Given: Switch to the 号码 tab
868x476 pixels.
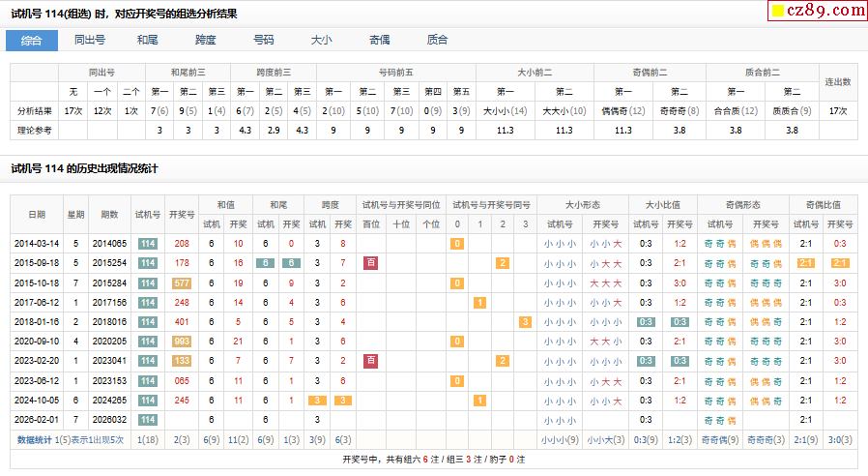Looking at the screenshot, I should (264, 41).
